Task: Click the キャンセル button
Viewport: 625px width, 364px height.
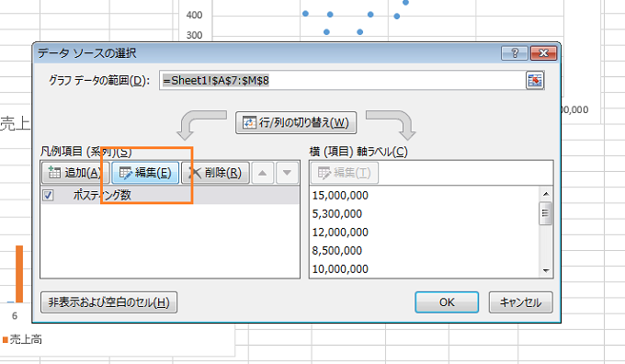Action: tap(520, 302)
